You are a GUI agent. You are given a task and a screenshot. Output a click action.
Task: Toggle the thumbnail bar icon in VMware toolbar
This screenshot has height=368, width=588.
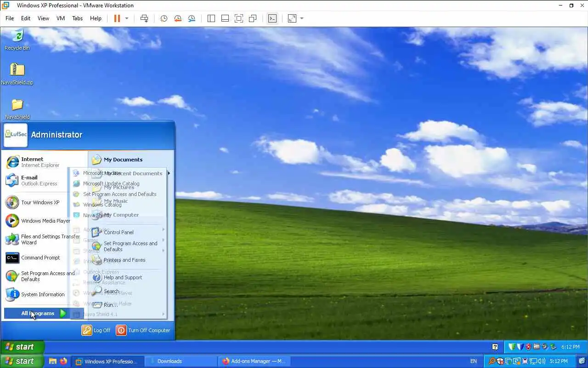225,18
